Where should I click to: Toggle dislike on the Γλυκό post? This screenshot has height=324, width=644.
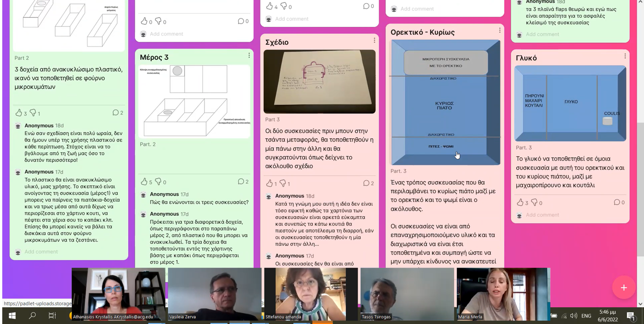[x=534, y=202]
